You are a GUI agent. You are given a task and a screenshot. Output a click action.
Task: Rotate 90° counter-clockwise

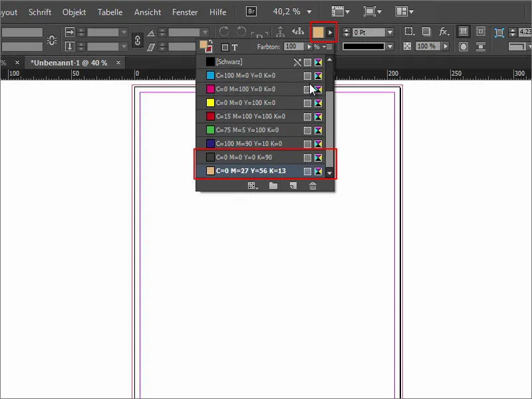tap(241, 31)
